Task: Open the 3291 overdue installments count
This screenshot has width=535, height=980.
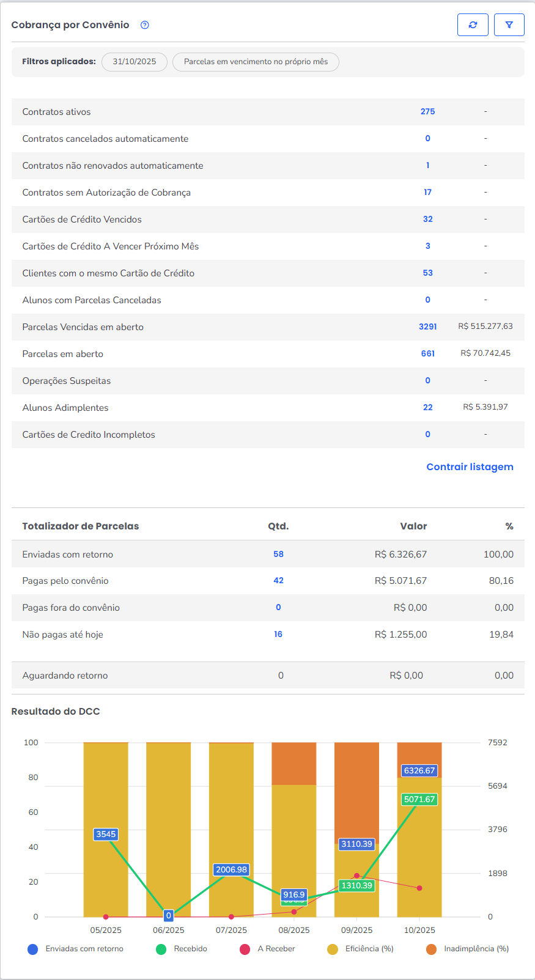Action: (x=427, y=327)
